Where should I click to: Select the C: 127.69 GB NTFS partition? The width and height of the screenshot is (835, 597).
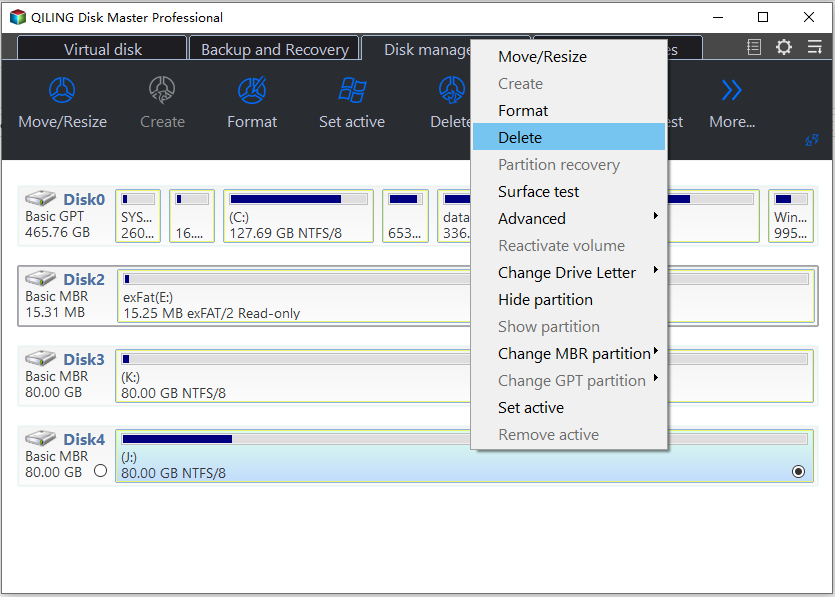298,216
